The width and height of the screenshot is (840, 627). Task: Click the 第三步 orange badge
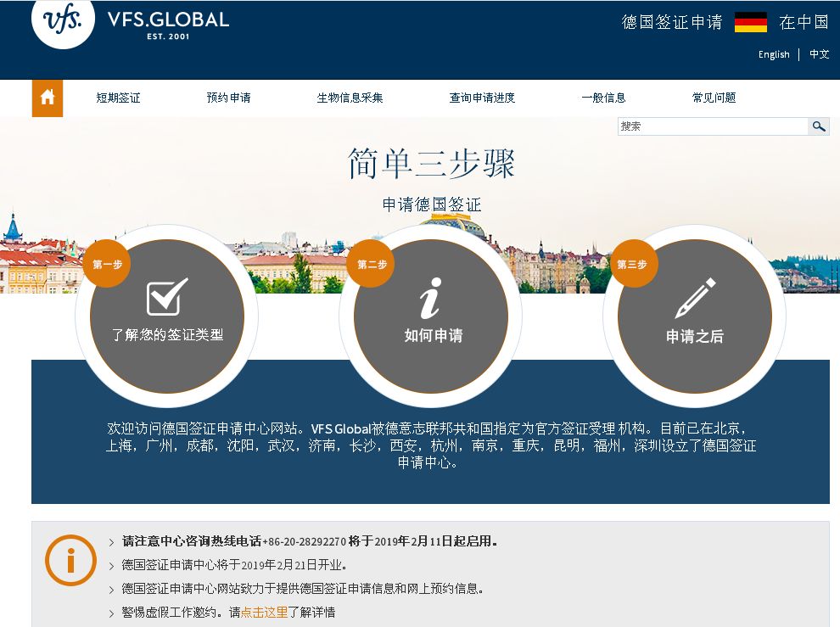point(634,264)
